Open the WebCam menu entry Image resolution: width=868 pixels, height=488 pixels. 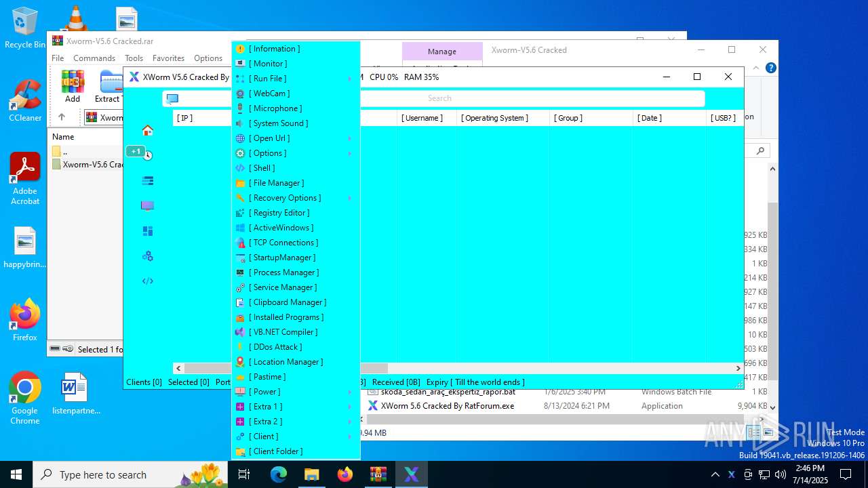click(x=296, y=94)
